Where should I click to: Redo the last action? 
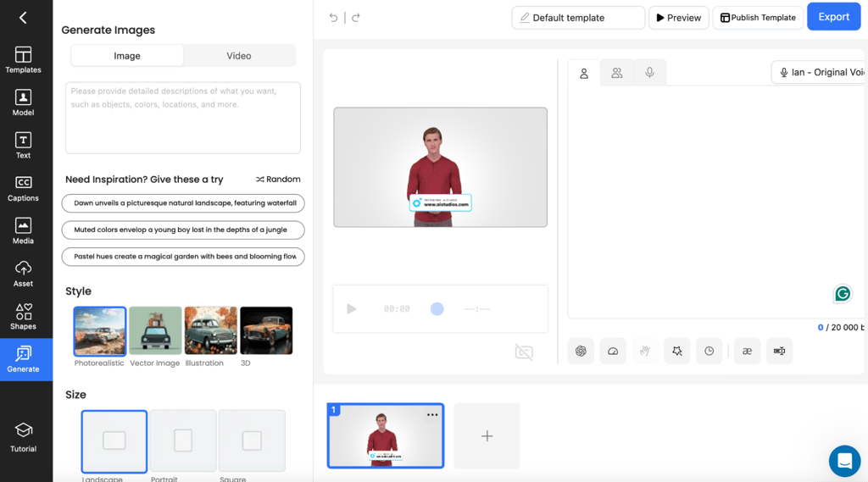tap(356, 18)
